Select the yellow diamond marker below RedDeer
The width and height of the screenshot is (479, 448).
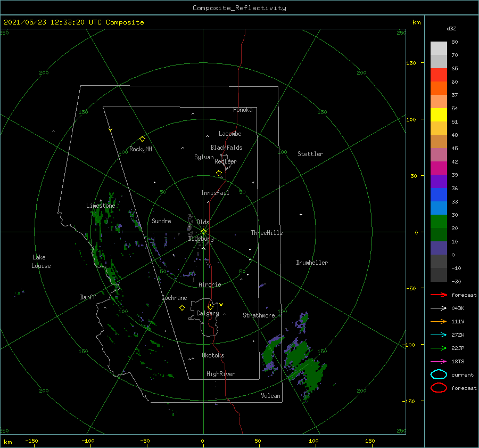point(219,173)
